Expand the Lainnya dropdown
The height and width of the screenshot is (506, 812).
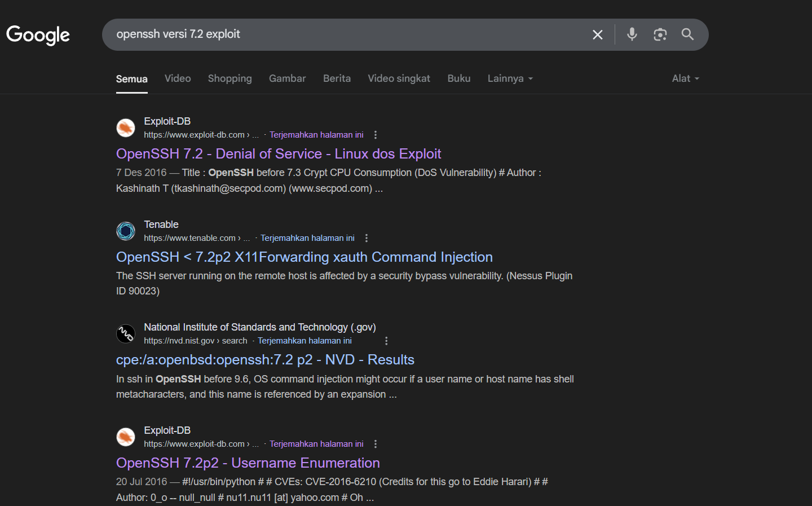[510, 78]
